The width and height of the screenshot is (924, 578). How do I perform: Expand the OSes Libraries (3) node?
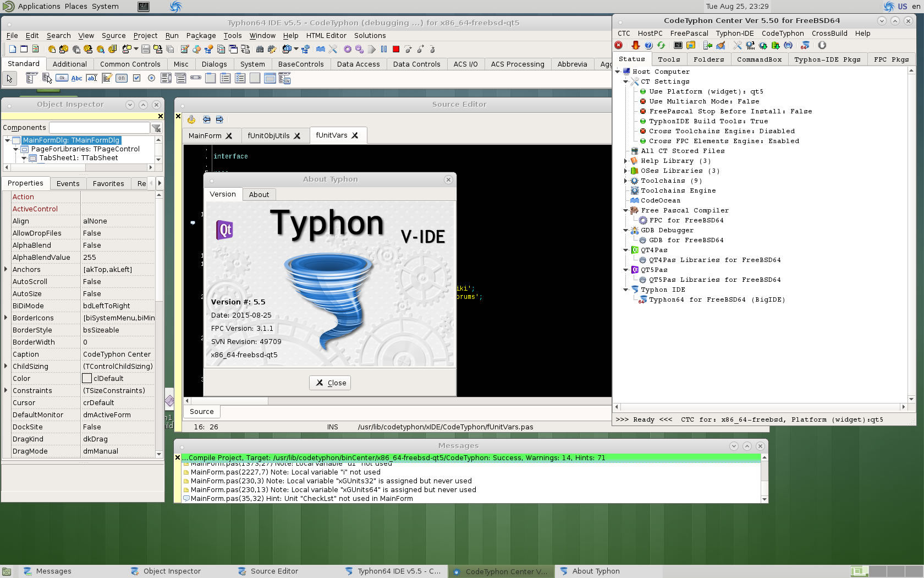[x=626, y=171]
